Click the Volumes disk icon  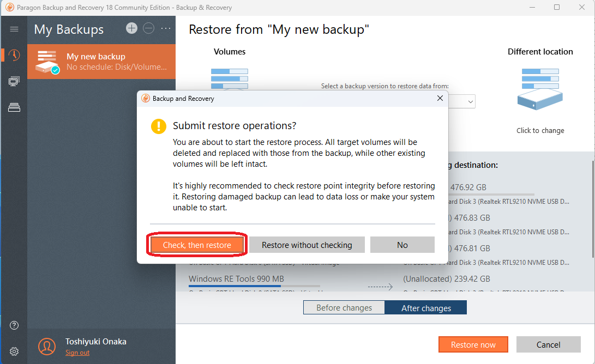coord(230,79)
